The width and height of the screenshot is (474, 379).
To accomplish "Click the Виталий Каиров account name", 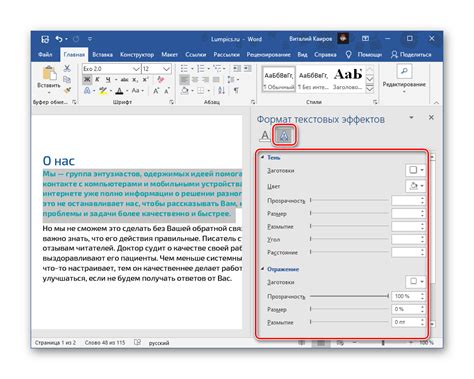I will click(x=310, y=39).
